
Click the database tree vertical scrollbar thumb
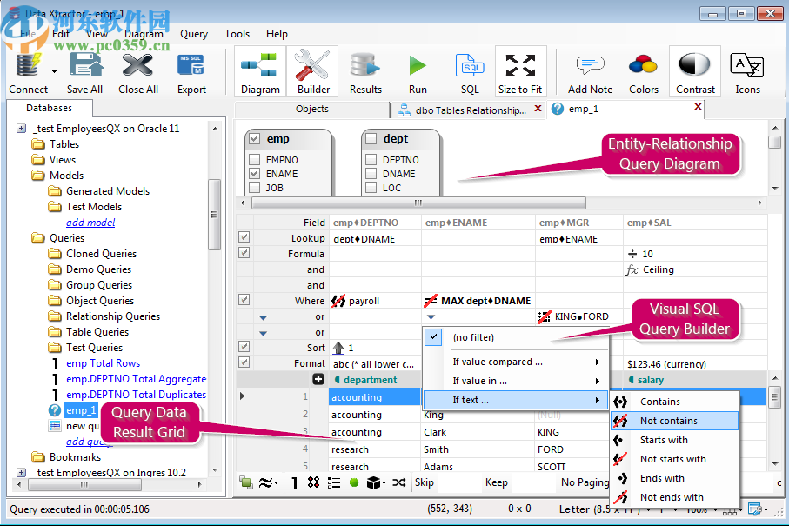click(214, 214)
